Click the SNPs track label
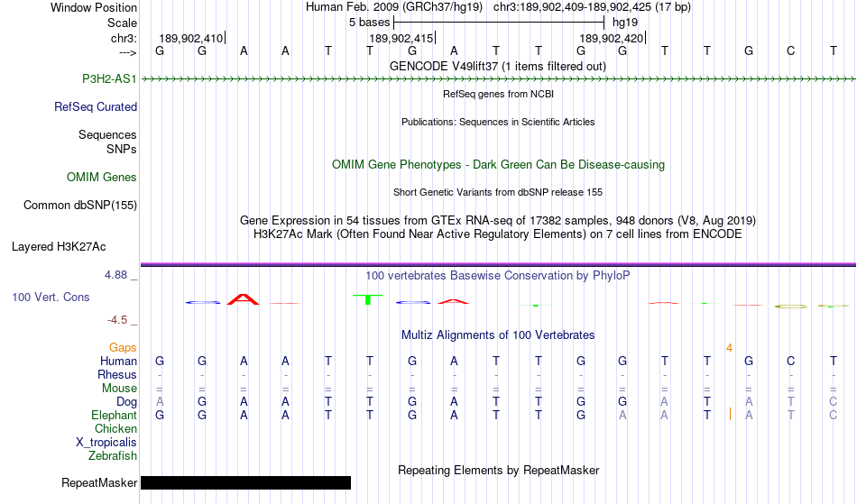857x504 pixels. [x=122, y=149]
